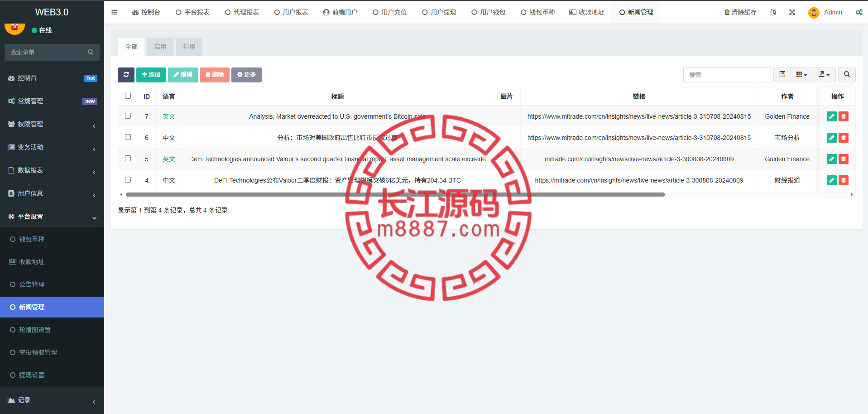Screen dimensions: 868x414
Task: Click the language switch icon in header
Action: pyautogui.click(x=773, y=12)
